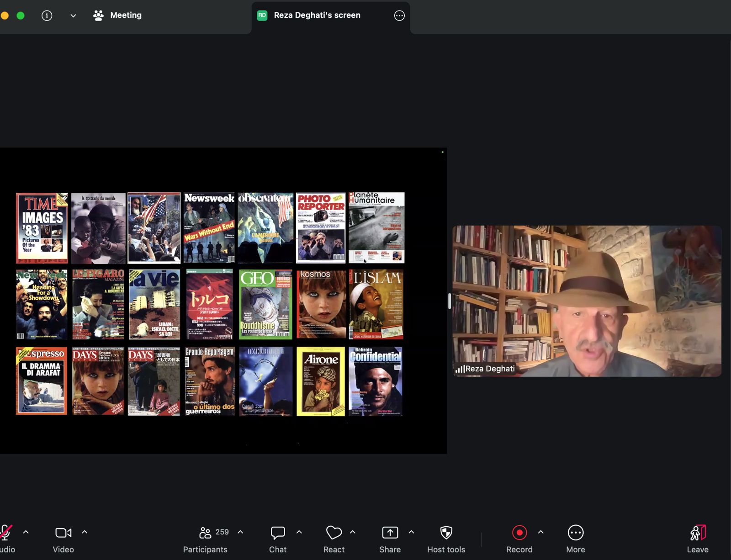Open the More options ellipsis icon
Viewport: 731px width, 560px height.
576,533
